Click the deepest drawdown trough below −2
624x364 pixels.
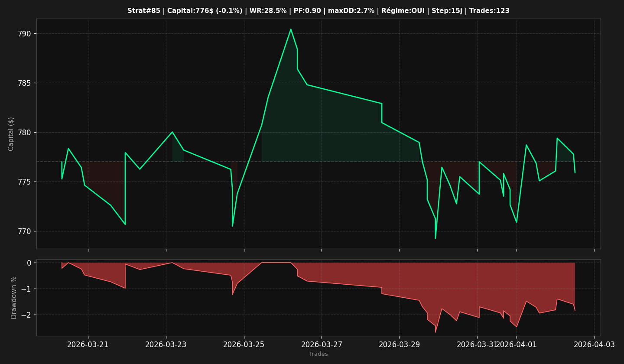(x=435, y=332)
